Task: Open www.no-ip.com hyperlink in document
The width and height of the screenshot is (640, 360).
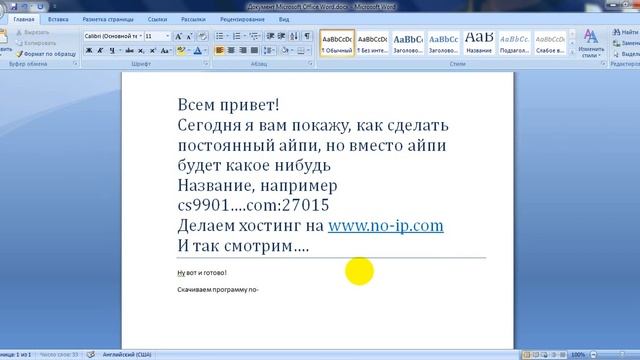Action: coord(386,226)
